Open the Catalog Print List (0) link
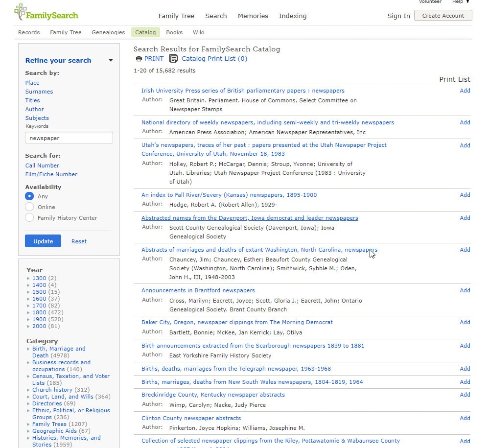The image size is (489, 448). pyautogui.click(x=214, y=59)
